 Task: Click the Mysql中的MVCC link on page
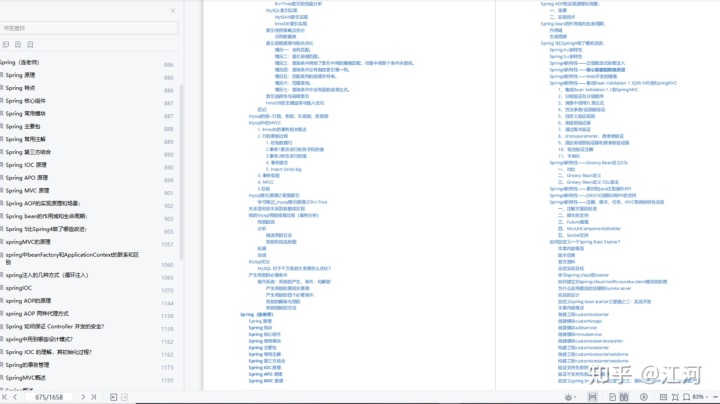pyautogui.click(x=264, y=123)
